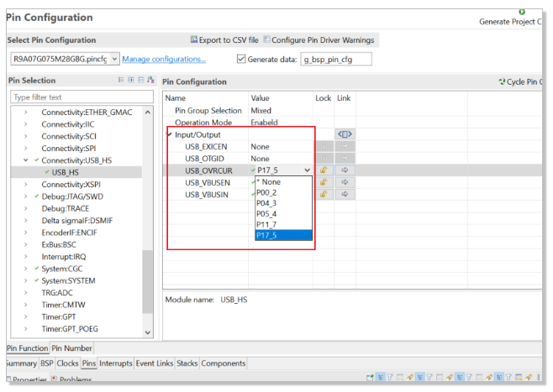Open the BSP tab
This screenshot has width=553, height=392.
click(x=46, y=363)
